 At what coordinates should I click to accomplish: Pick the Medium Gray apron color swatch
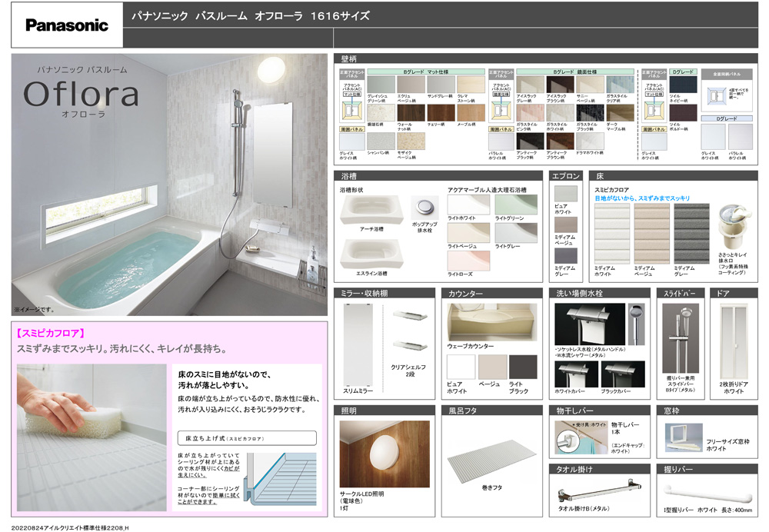point(565,256)
